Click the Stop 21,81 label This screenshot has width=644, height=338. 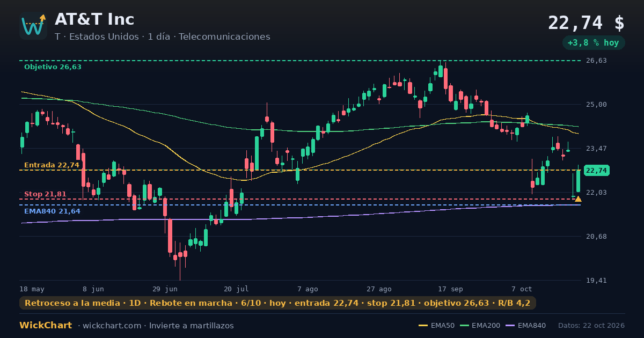coord(45,194)
